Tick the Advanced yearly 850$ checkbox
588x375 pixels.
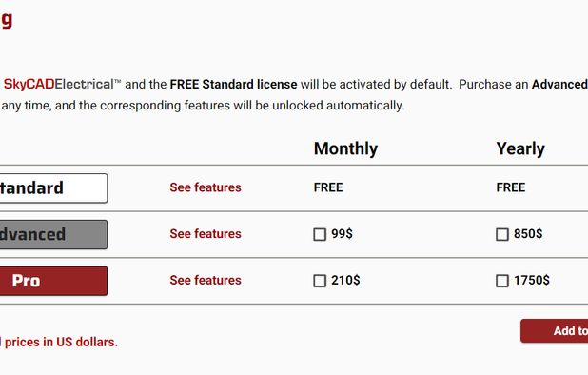[502, 235]
